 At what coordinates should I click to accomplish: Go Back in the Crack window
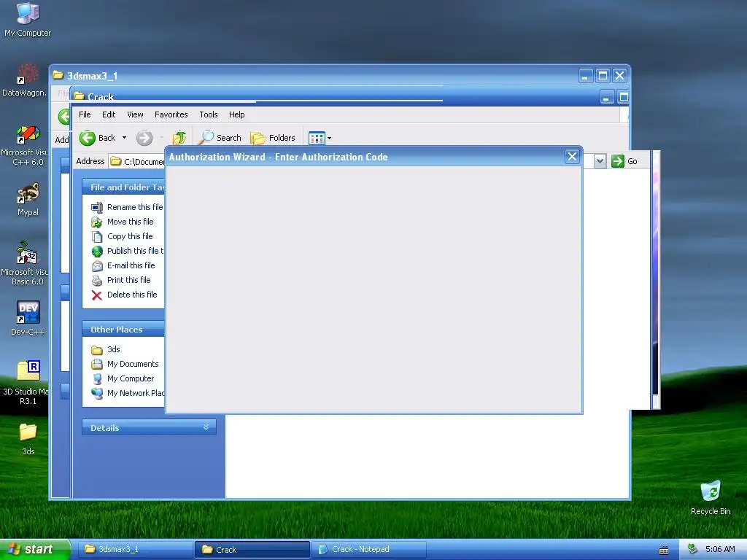pyautogui.click(x=98, y=138)
